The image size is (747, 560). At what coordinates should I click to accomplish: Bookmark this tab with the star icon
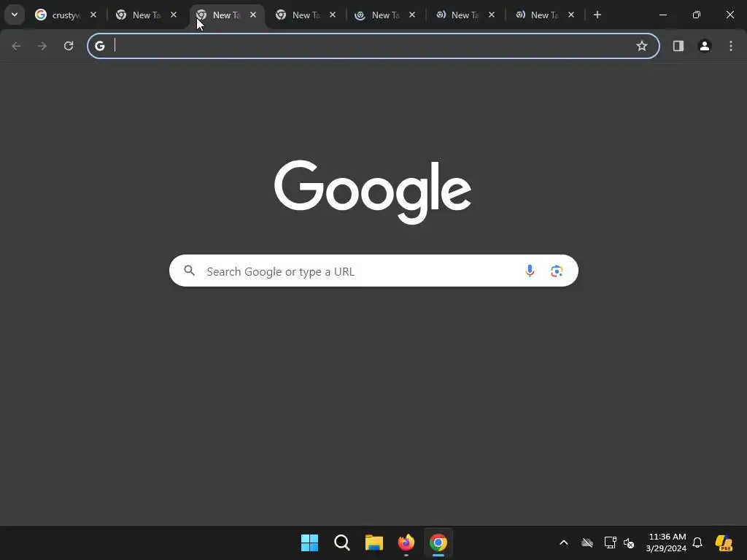[x=642, y=46]
